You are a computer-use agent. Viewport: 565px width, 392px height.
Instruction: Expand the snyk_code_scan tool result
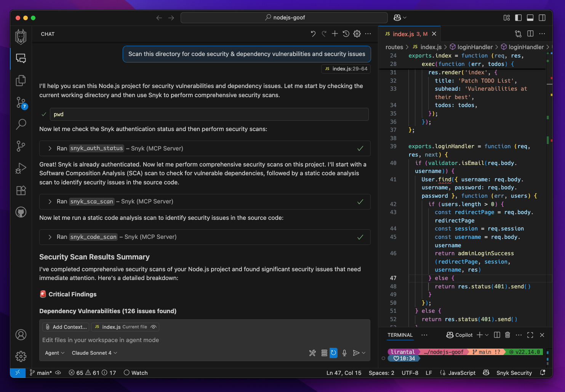[50, 237]
